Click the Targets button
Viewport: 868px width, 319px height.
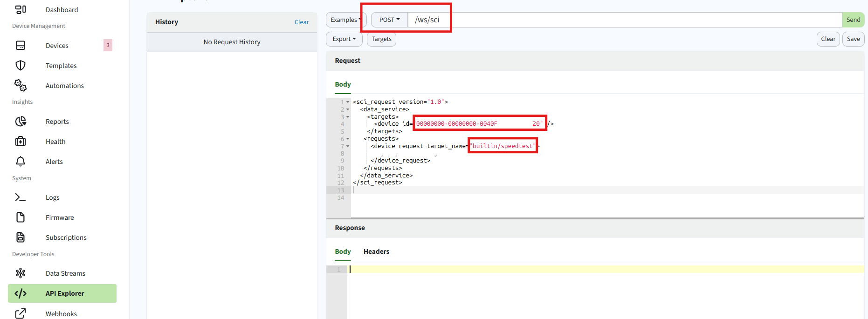point(381,39)
